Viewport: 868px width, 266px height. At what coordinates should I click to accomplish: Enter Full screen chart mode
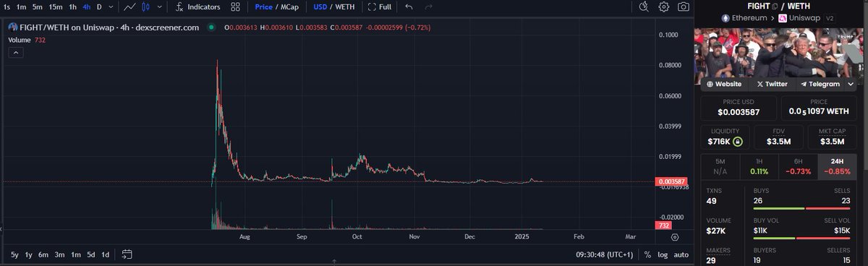(380, 7)
